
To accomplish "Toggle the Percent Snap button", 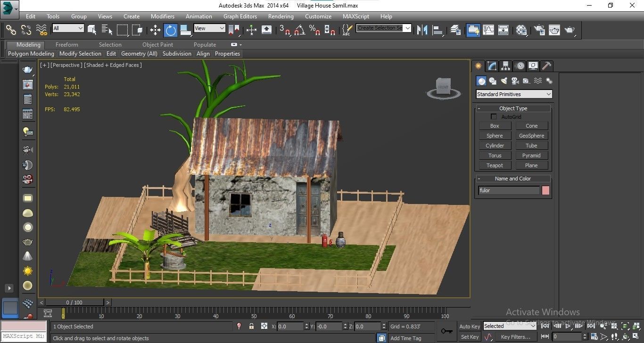I will tap(314, 30).
